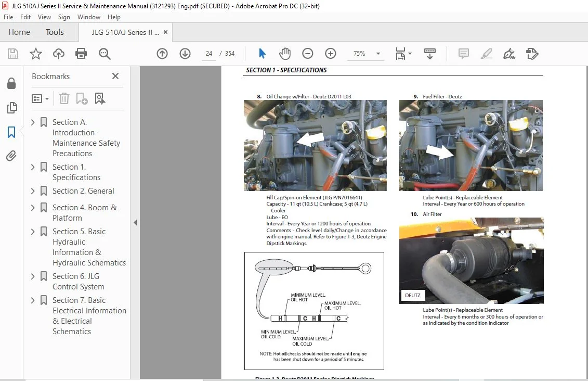This screenshot has height=381, width=588.
Task: Click the find current bookmark icon
Action: [100, 99]
